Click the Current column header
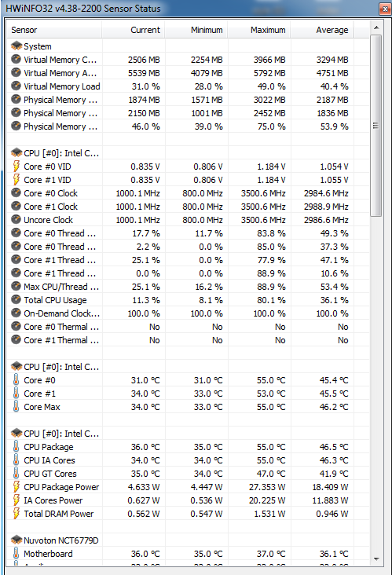 pyautogui.click(x=134, y=30)
